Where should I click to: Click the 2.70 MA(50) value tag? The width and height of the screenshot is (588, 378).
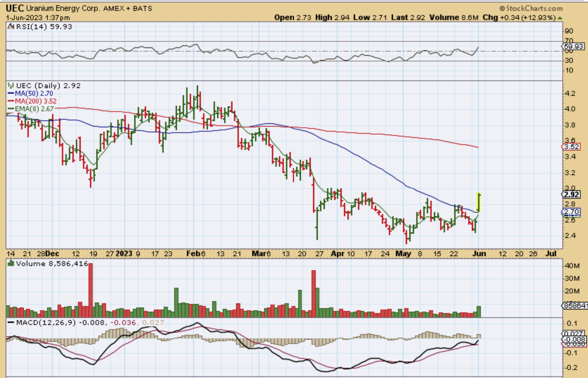pyautogui.click(x=571, y=212)
